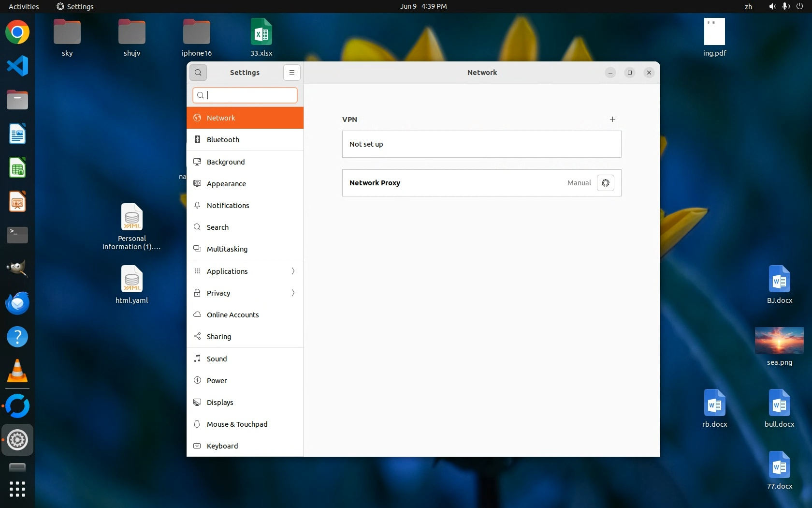Open the system power menu

799,6
